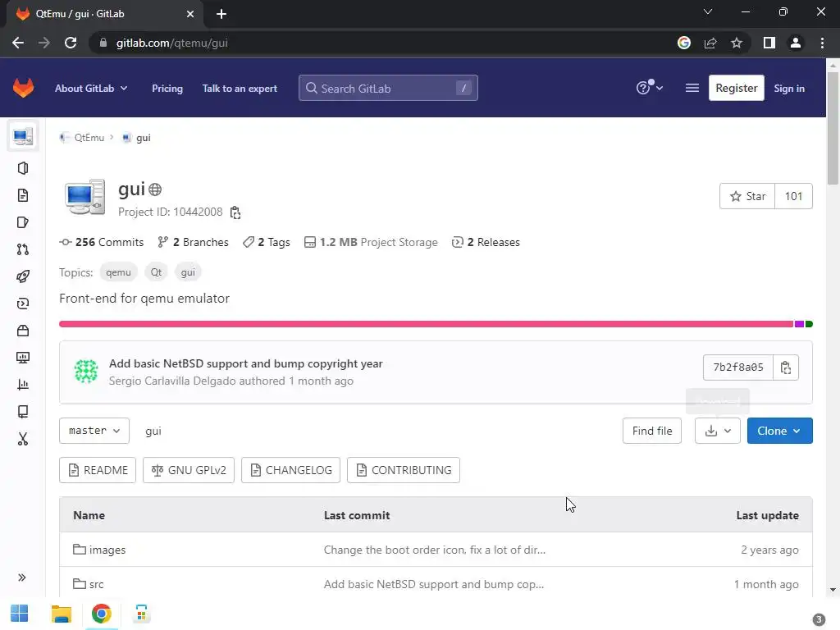The width and height of the screenshot is (840, 630).
Task: Open Wiki sidebar icon
Action: tap(22, 412)
